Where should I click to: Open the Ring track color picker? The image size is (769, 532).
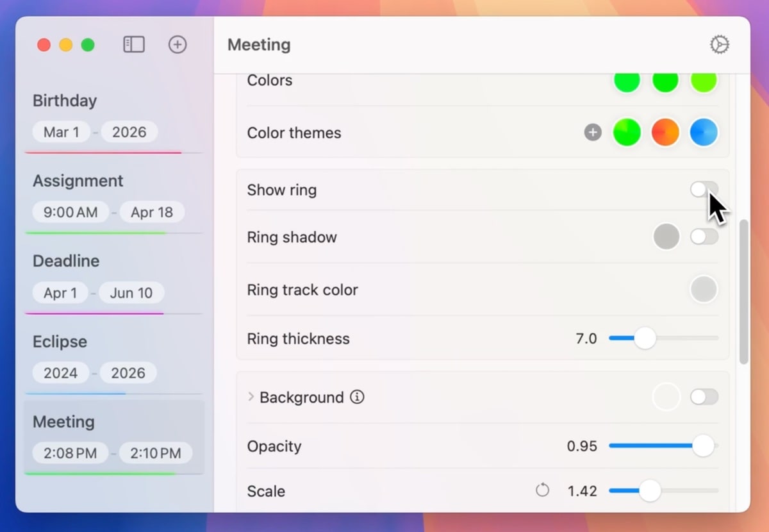703,290
